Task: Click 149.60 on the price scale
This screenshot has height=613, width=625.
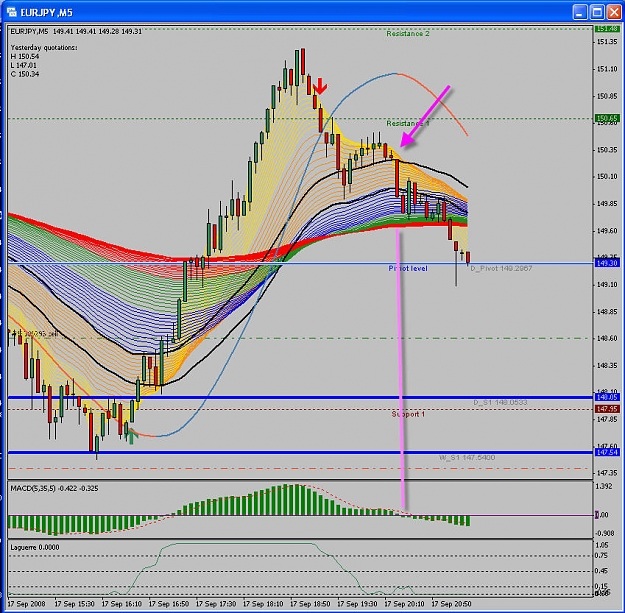Action: [607, 231]
